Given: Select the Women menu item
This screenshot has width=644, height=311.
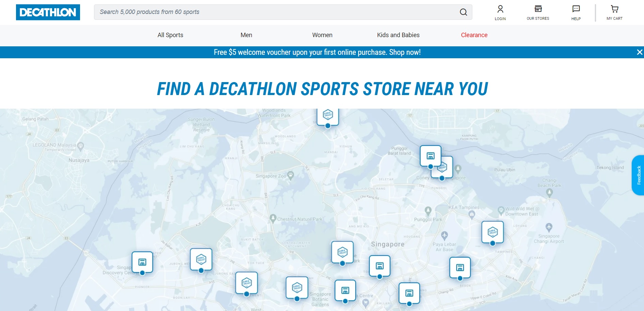Looking at the screenshot, I should pos(322,35).
